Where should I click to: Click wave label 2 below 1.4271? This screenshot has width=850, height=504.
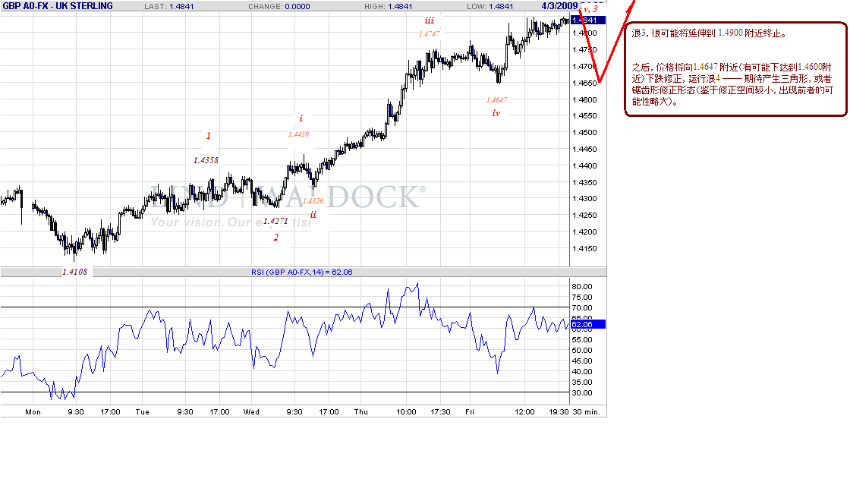click(276, 238)
